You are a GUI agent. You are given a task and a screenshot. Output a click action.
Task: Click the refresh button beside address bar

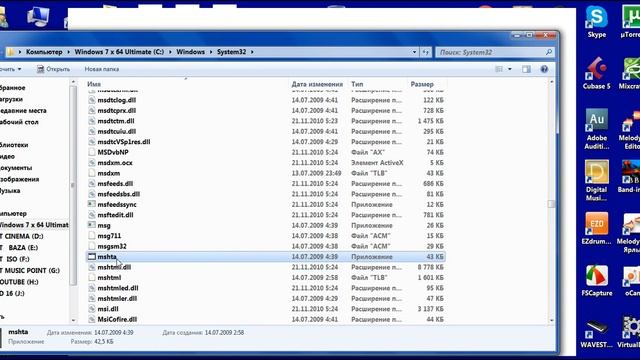(425, 52)
